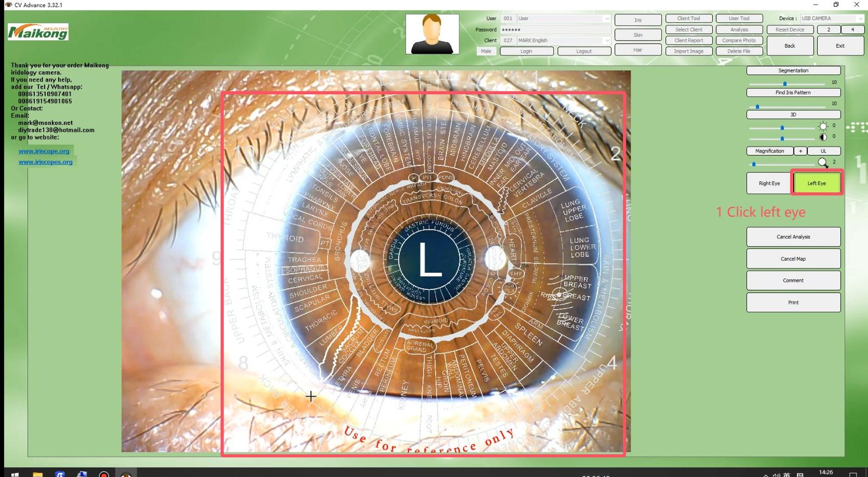868x477 pixels.
Task: Click the user number field 001
Action: (508, 18)
